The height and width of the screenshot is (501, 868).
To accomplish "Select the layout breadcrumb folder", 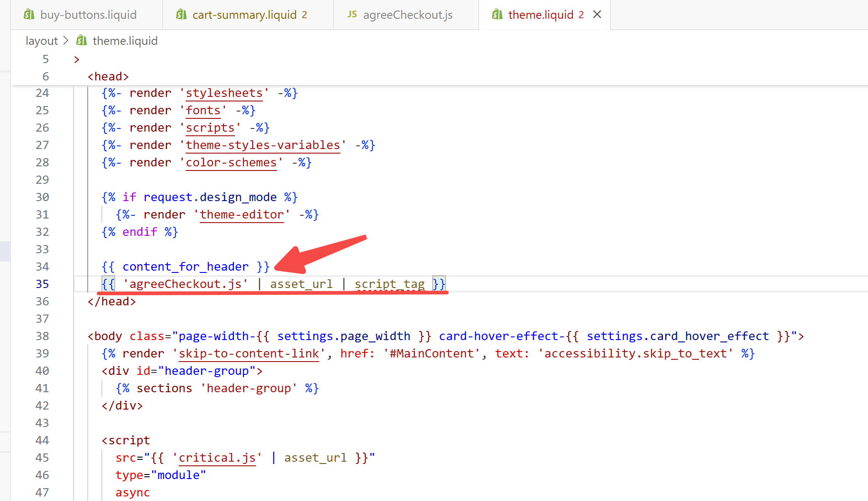I will coord(42,41).
